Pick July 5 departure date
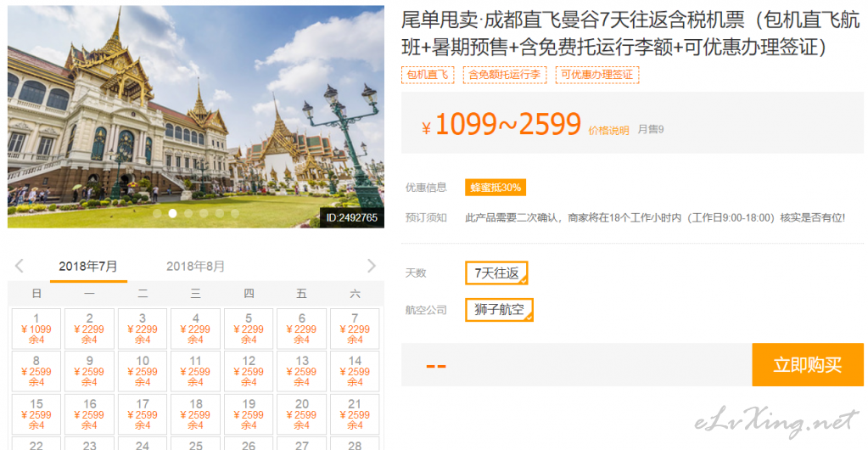 click(249, 329)
